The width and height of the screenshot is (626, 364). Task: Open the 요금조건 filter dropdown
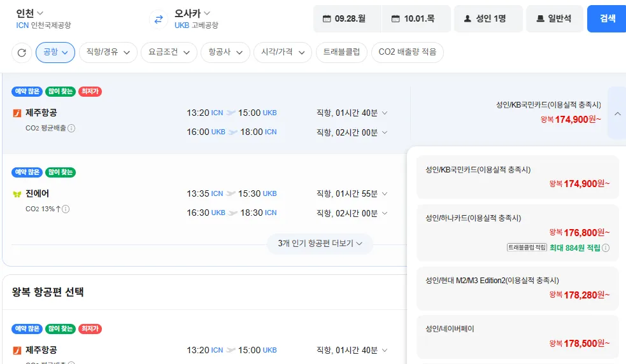click(169, 52)
